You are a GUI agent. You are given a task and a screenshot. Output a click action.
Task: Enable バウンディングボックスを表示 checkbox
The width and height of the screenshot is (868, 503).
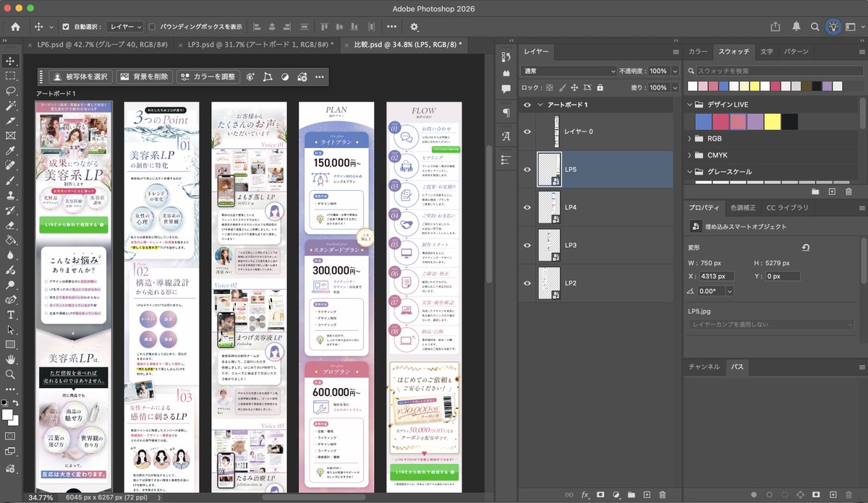[152, 27]
